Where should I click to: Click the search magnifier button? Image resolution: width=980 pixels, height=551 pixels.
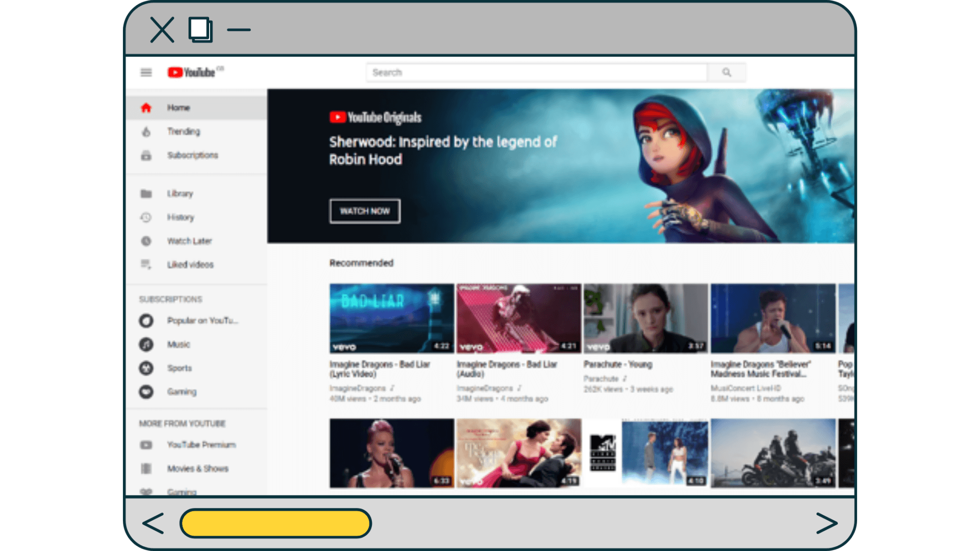tap(726, 73)
